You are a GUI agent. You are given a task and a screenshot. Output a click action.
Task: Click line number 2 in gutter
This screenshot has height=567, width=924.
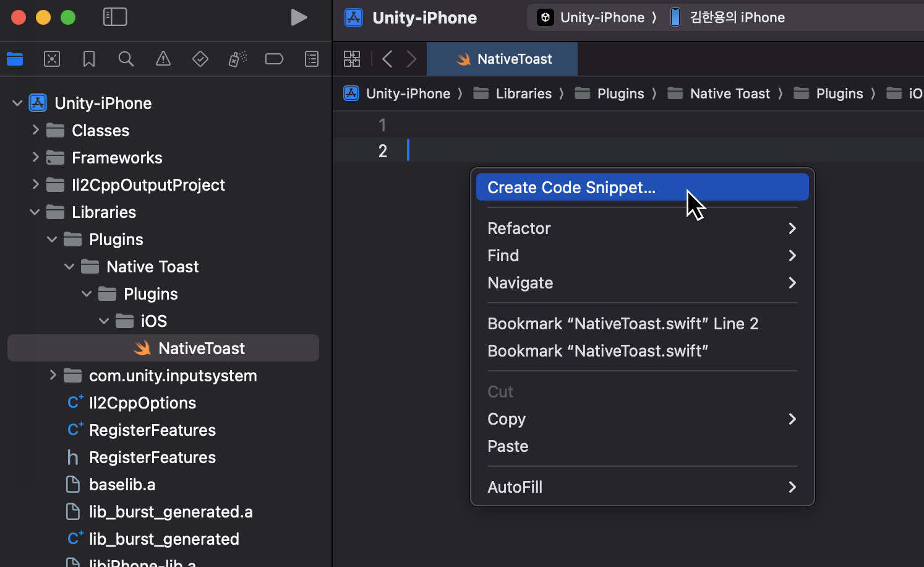[x=383, y=151]
